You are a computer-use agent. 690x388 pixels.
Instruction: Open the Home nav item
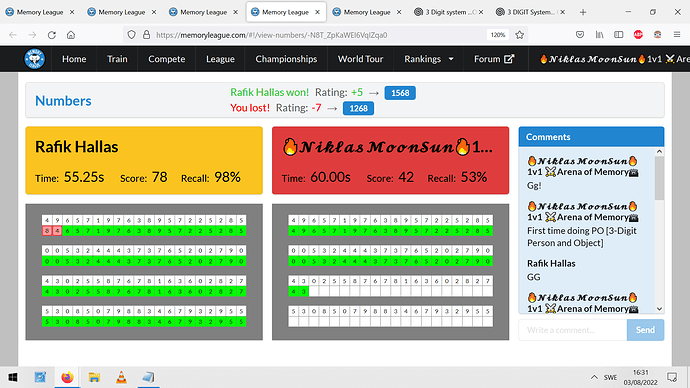point(74,59)
